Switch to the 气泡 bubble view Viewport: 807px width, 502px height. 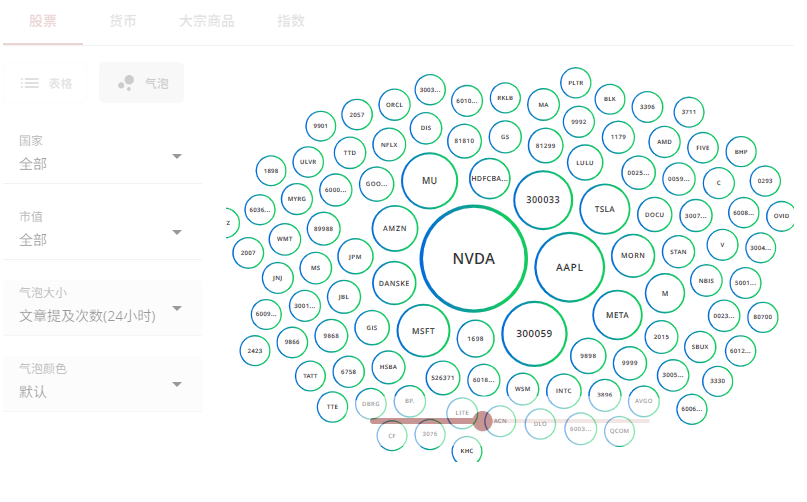coord(142,84)
